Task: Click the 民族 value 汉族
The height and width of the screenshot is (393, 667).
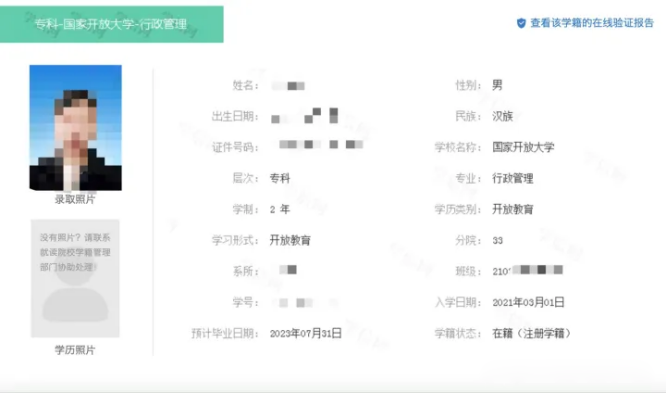Action: click(x=502, y=116)
